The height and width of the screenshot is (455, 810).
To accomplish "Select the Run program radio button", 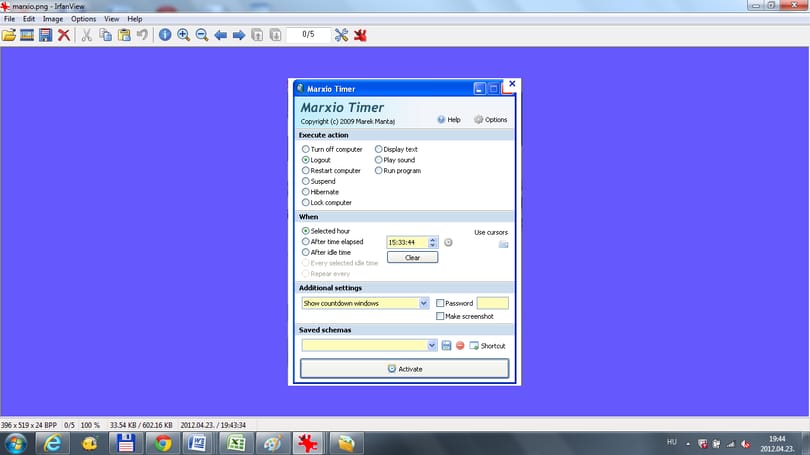I will coord(379,170).
